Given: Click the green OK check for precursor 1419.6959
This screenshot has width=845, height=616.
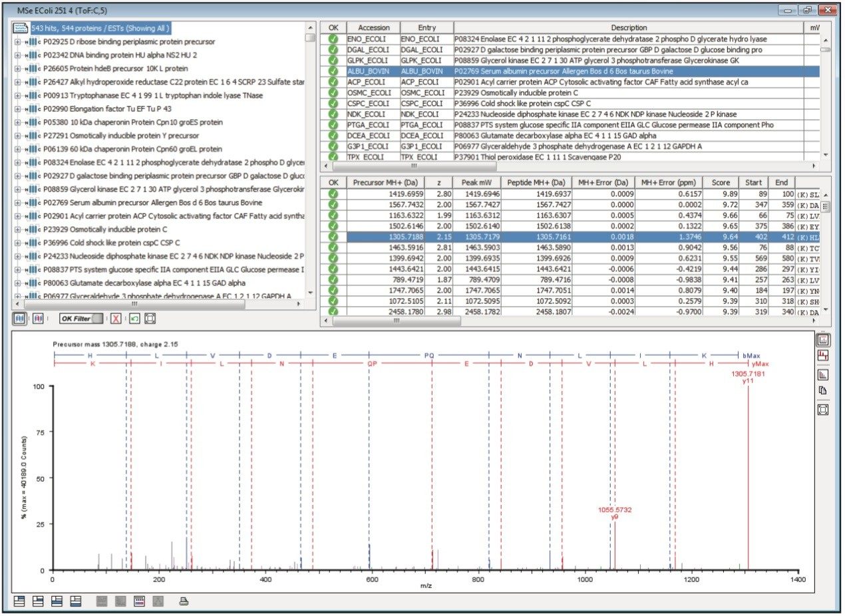Looking at the screenshot, I should [333, 194].
